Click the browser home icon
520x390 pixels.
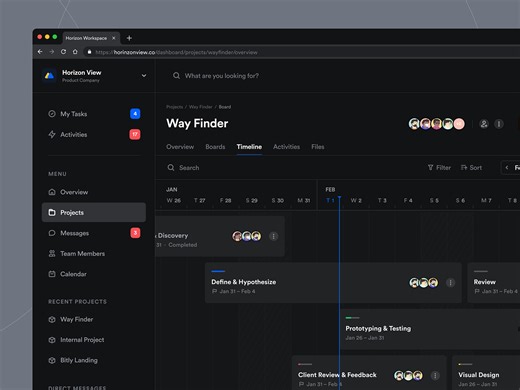click(75, 52)
